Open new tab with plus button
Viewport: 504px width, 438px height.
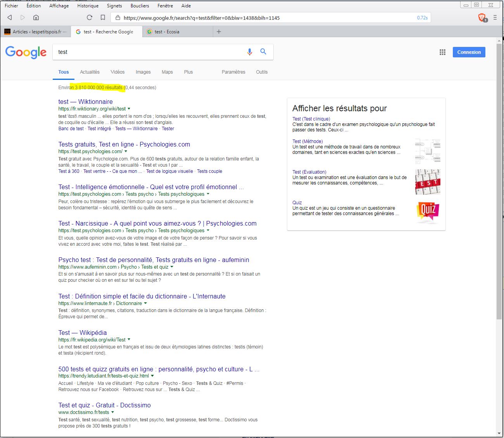point(219,32)
